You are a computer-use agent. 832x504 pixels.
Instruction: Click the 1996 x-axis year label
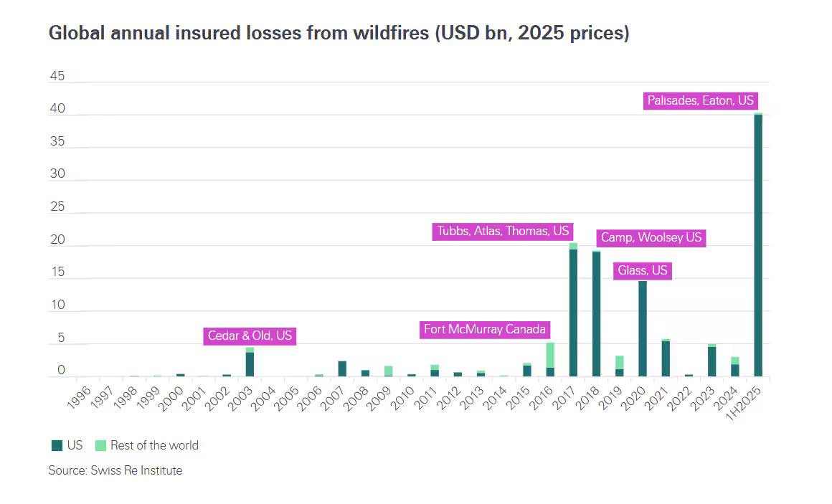[80, 399]
